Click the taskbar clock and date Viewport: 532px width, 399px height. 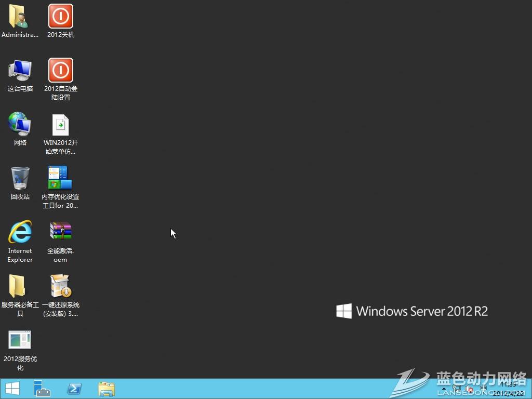509,389
